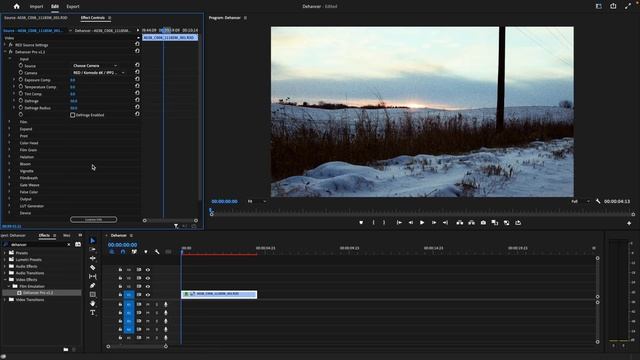Go to the Home screen icon
The width and height of the screenshot is (640, 360).
point(16,6)
